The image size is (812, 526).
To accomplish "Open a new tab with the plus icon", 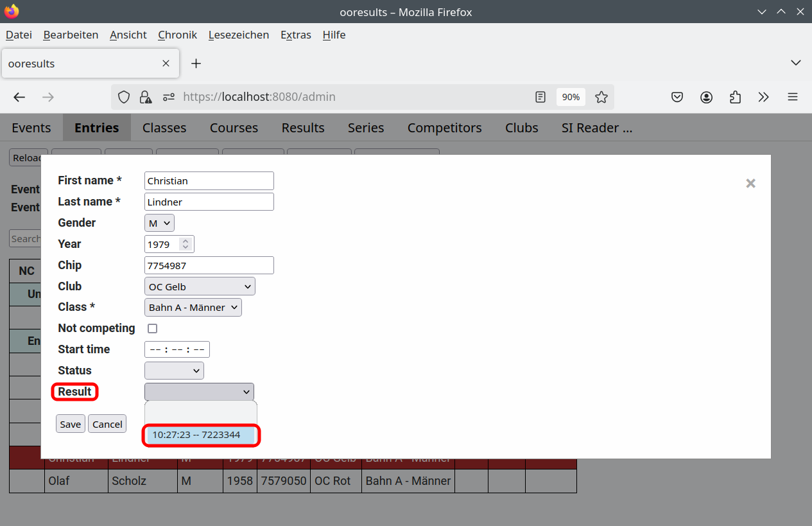I will click(196, 64).
